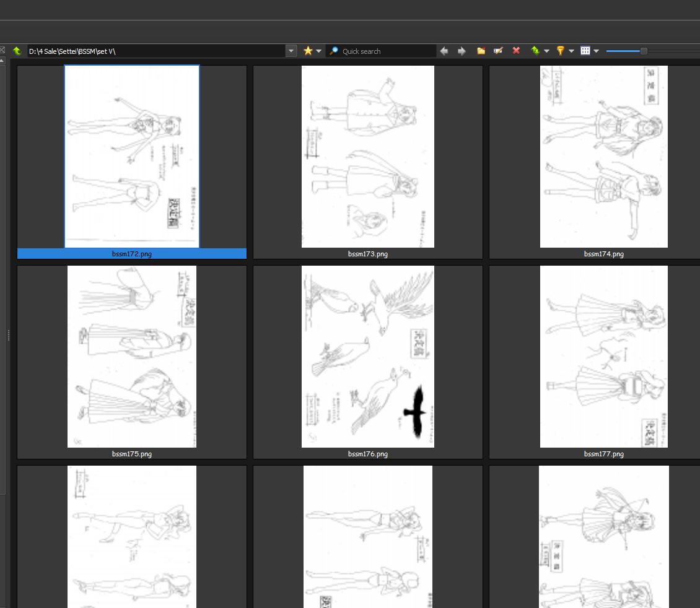Open the sort options dropdown arrow
This screenshot has height=608, width=700.
pyautogui.click(x=546, y=51)
